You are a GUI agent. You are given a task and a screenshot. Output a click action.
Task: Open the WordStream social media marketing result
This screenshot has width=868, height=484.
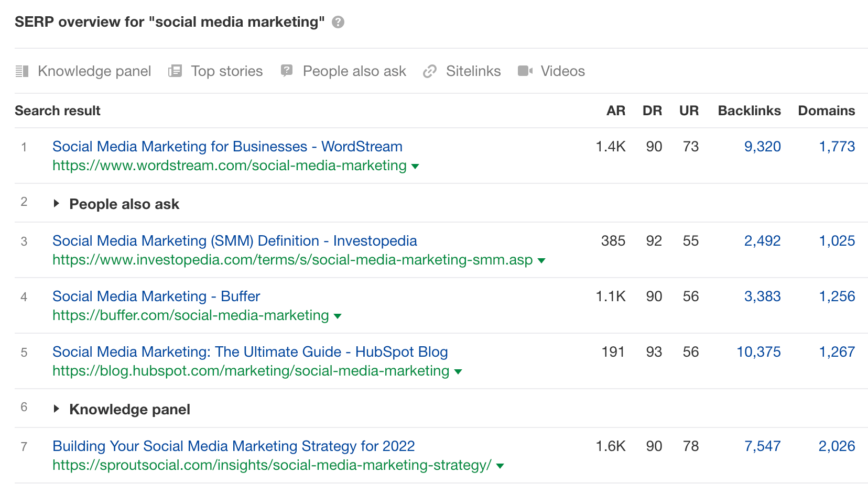(227, 146)
